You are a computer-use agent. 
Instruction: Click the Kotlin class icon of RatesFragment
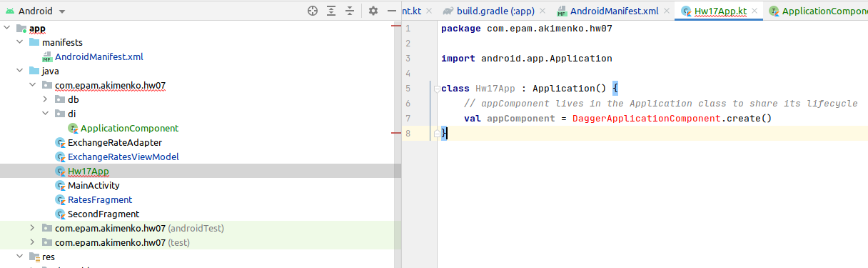(x=60, y=199)
